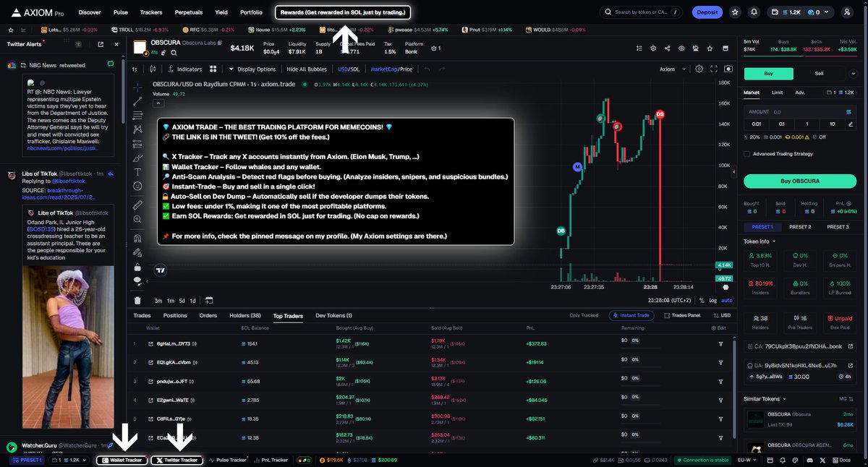Toggle USD/SOL currency display
The image size is (868, 467).
pyautogui.click(x=349, y=69)
